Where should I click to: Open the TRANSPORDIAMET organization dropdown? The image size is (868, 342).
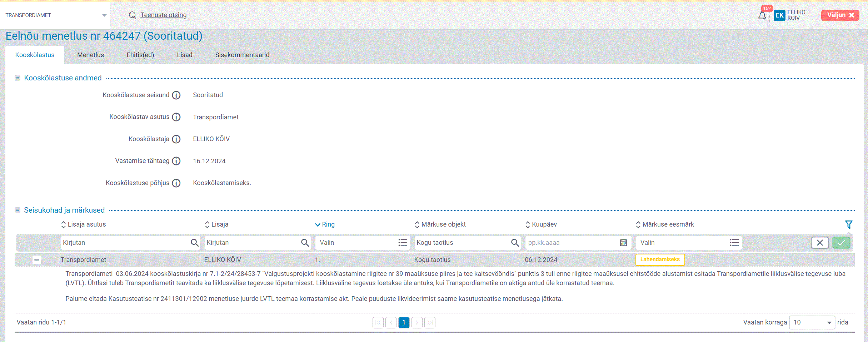55,15
